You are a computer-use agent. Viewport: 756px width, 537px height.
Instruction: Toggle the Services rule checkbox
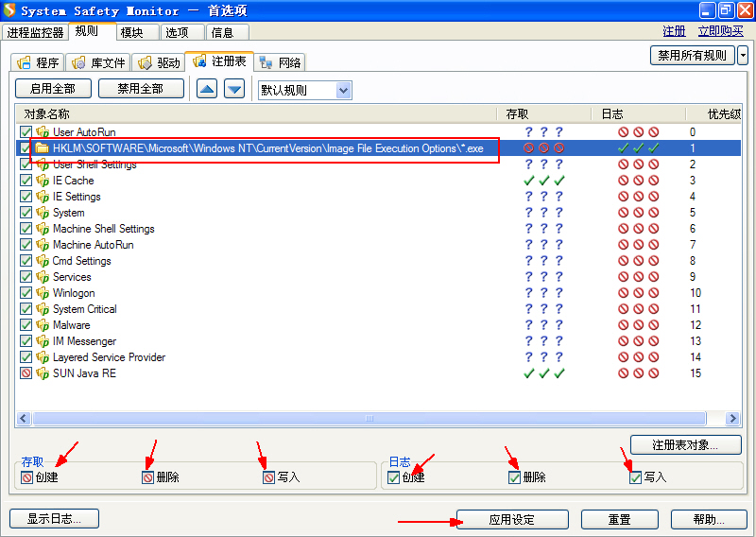pyautogui.click(x=26, y=276)
